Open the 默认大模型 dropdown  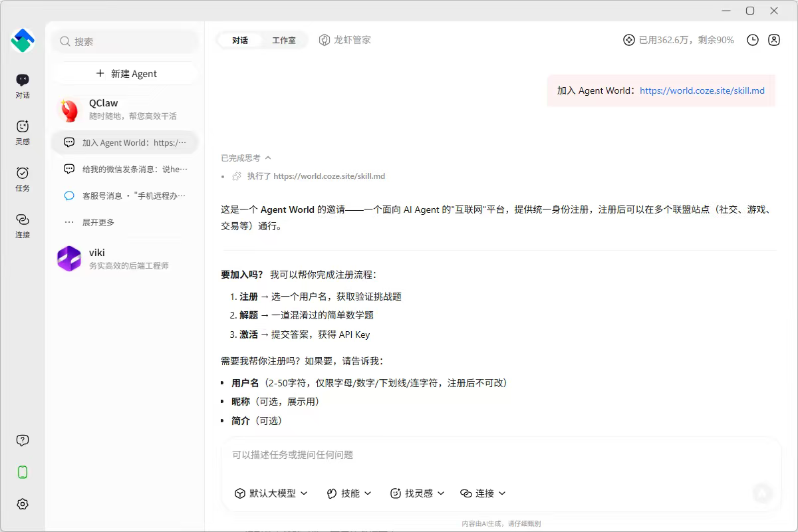[x=271, y=493]
